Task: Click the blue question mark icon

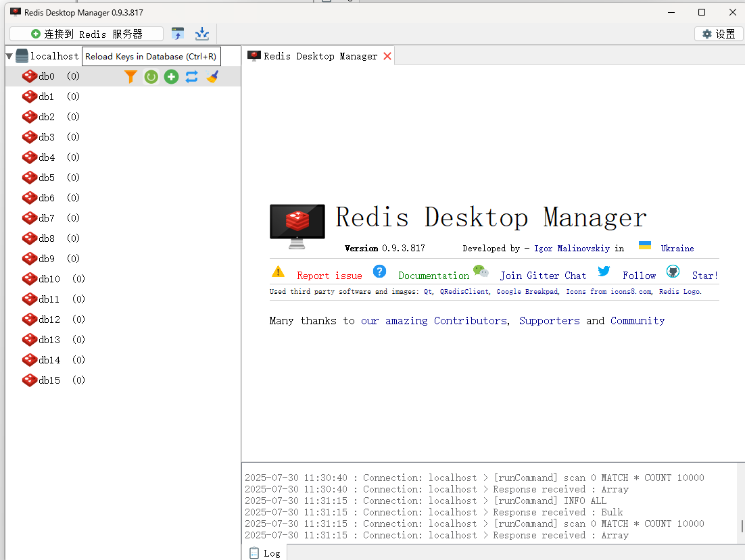Action: click(x=379, y=272)
